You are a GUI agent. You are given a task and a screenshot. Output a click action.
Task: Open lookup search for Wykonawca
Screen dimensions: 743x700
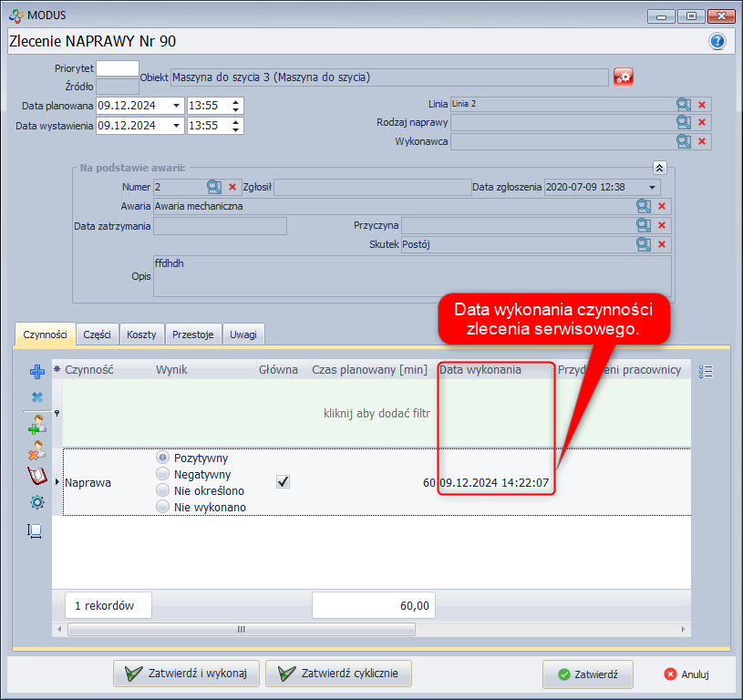pyautogui.click(x=683, y=141)
